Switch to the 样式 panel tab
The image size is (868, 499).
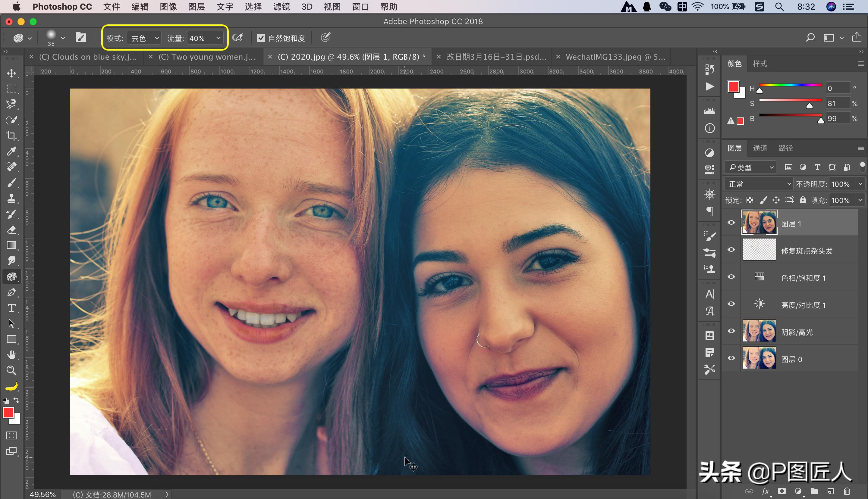[x=759, y=64]
